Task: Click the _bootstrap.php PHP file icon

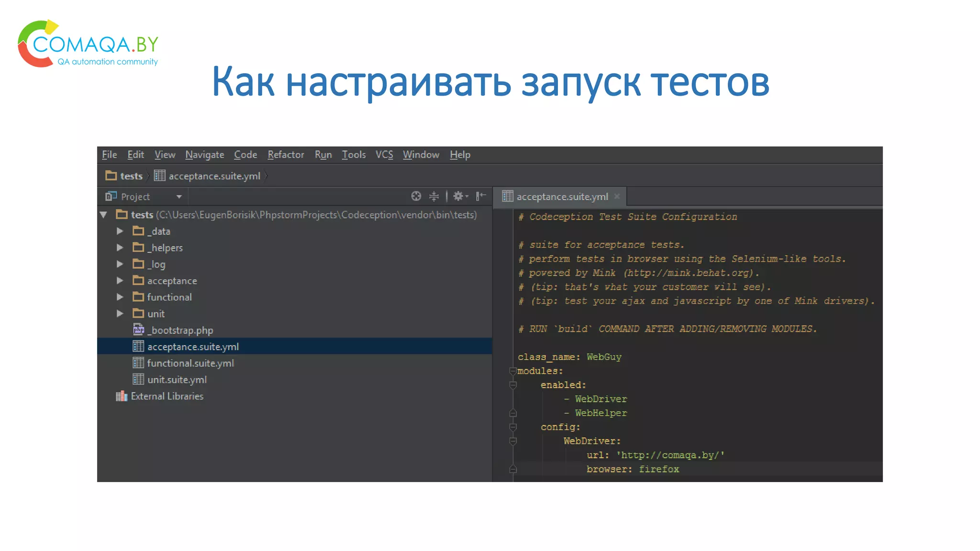Action: click(x=138, y=330)
